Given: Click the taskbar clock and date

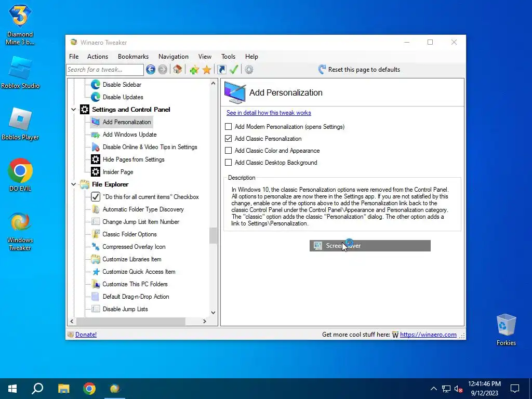Looking at the screenshot, I should point(485,389).
